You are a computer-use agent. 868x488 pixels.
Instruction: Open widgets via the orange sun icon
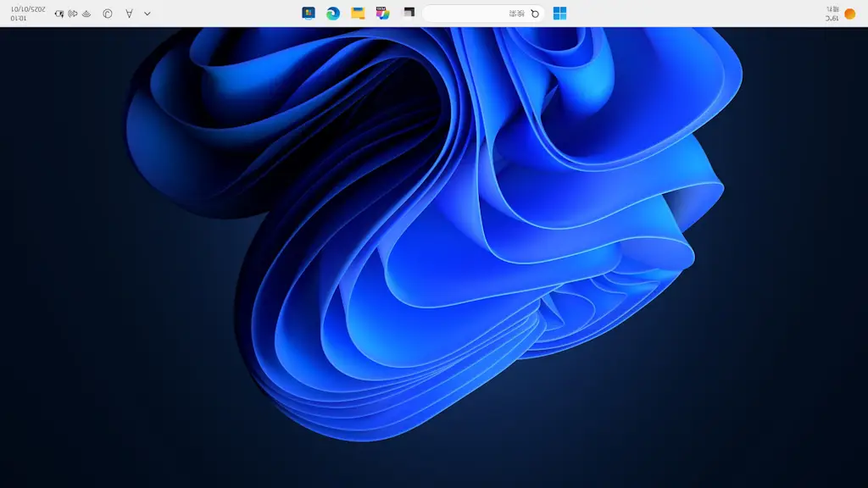(849, 14)
